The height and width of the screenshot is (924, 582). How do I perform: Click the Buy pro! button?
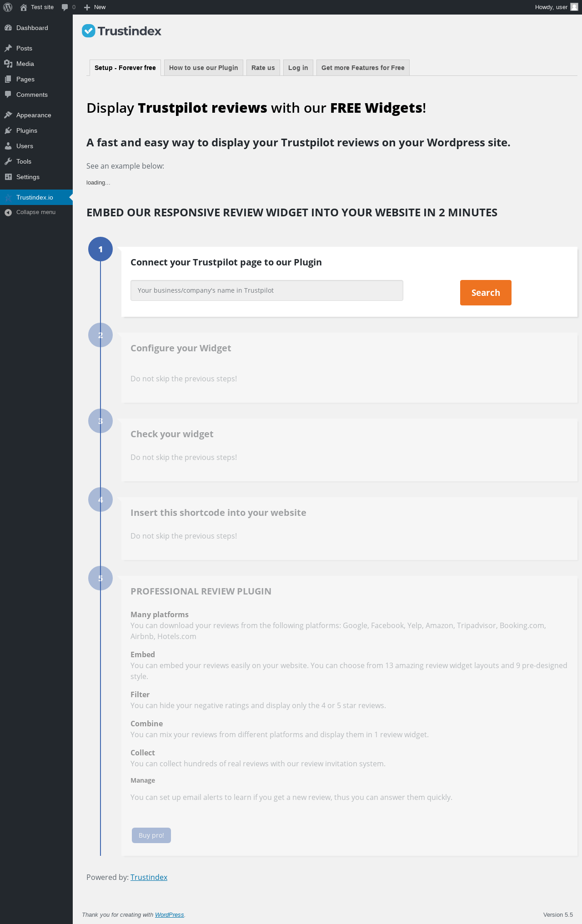pos(151,835)
